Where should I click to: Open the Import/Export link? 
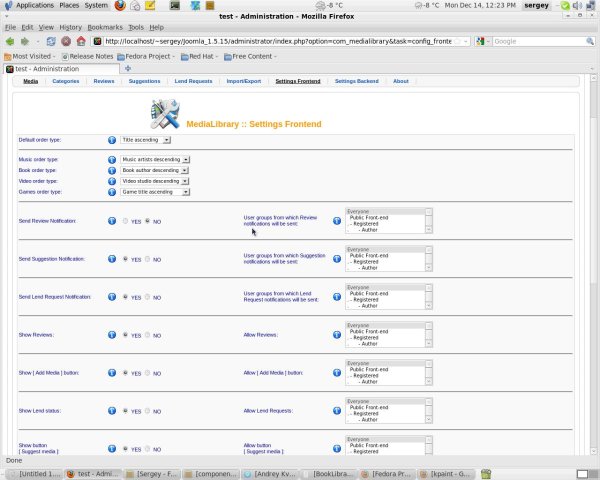click(244, 81)
